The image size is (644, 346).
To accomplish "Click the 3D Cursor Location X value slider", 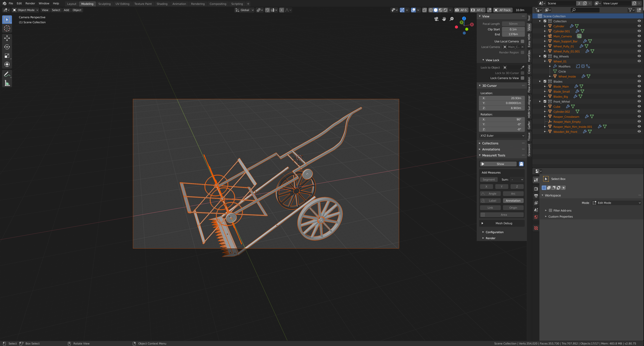I will pyautogui.click(x=502, y=98).
